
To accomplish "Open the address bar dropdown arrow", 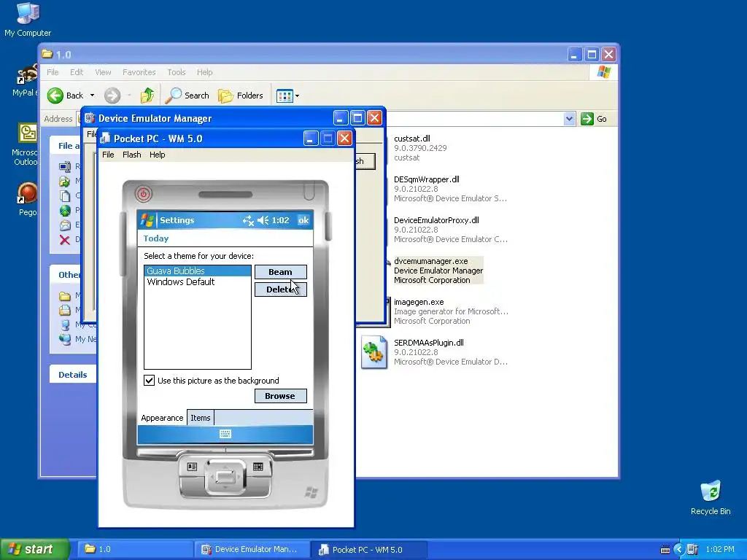I will click(569, 119).
